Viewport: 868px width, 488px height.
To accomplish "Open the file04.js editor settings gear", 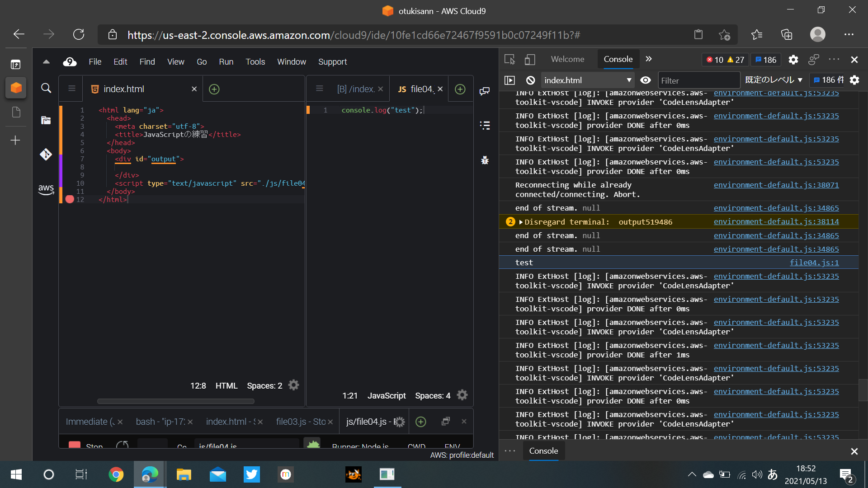I will [x=462, y=395].
